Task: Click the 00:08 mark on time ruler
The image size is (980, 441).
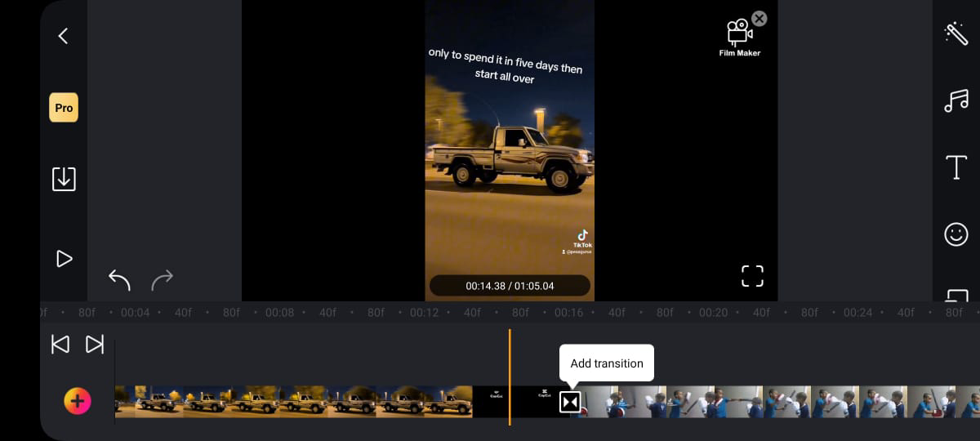Action: (279, 312)
